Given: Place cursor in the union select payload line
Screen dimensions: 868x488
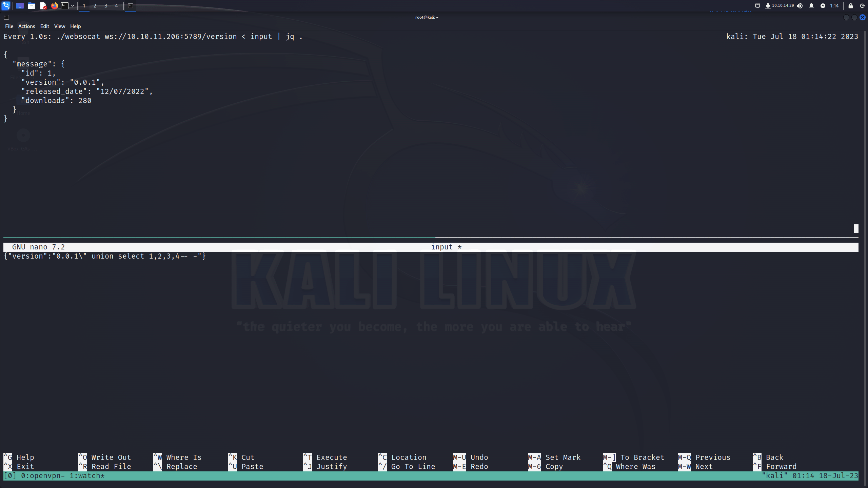Looking at the screenshot, I should tap(105, 256).
